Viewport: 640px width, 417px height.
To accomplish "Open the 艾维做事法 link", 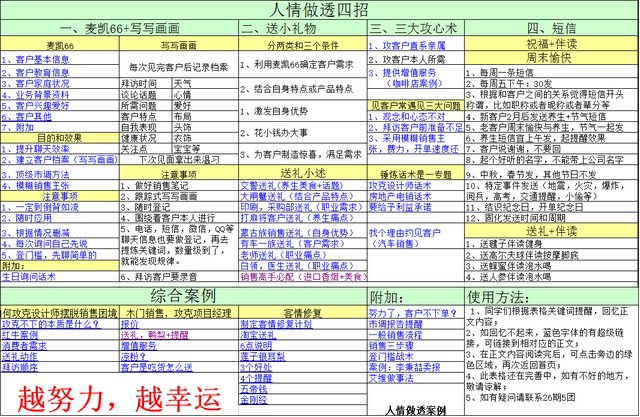I will 391,378.
